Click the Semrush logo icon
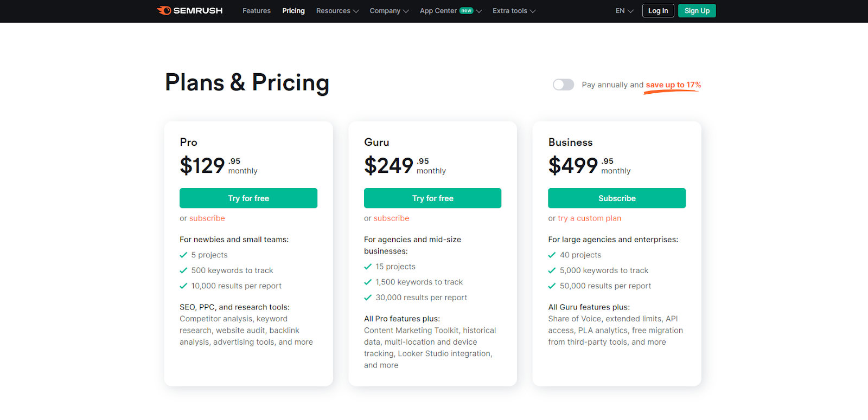This screenshot has height=420, width=868. 164,11
